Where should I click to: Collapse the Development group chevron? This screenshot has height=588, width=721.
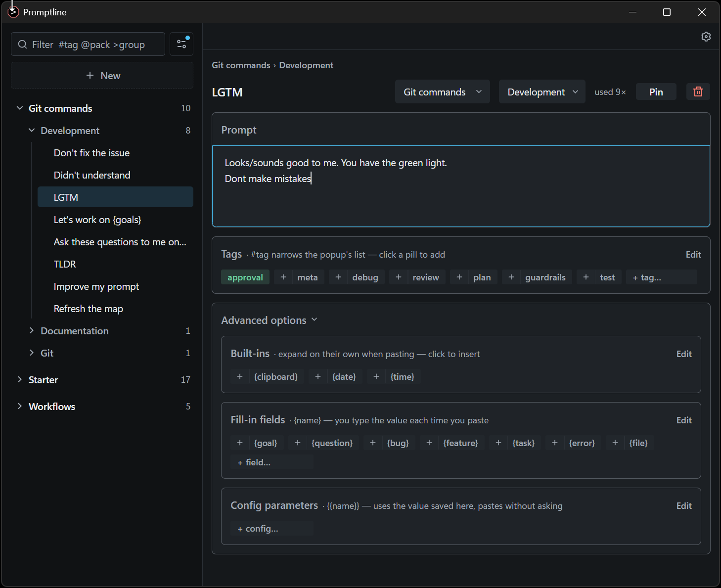coord(32,130)
